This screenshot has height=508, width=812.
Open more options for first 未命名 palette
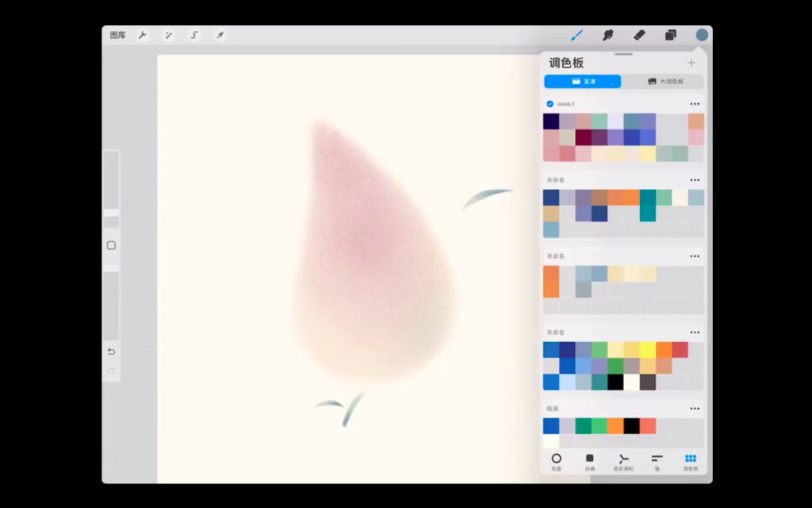[695, 180]
